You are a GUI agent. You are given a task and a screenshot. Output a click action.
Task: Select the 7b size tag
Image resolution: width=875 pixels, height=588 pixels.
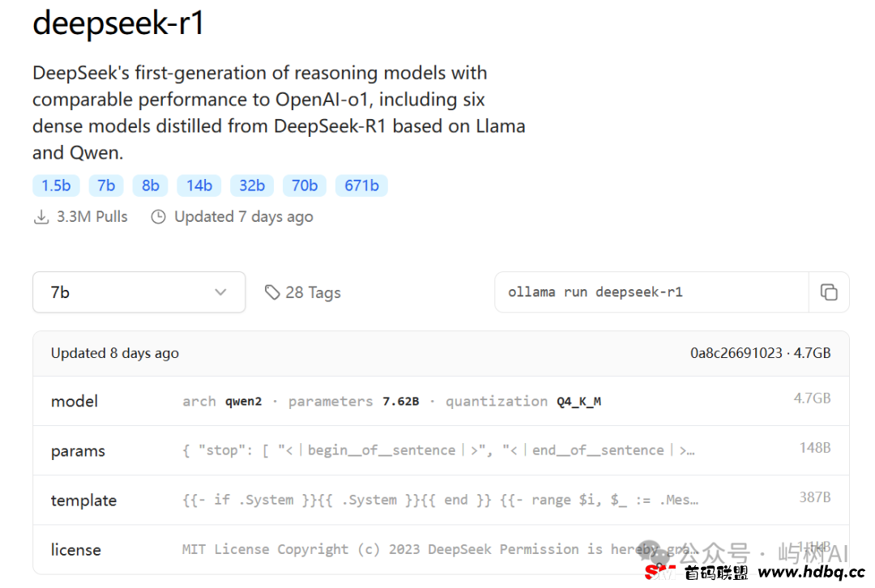point(106,185)
